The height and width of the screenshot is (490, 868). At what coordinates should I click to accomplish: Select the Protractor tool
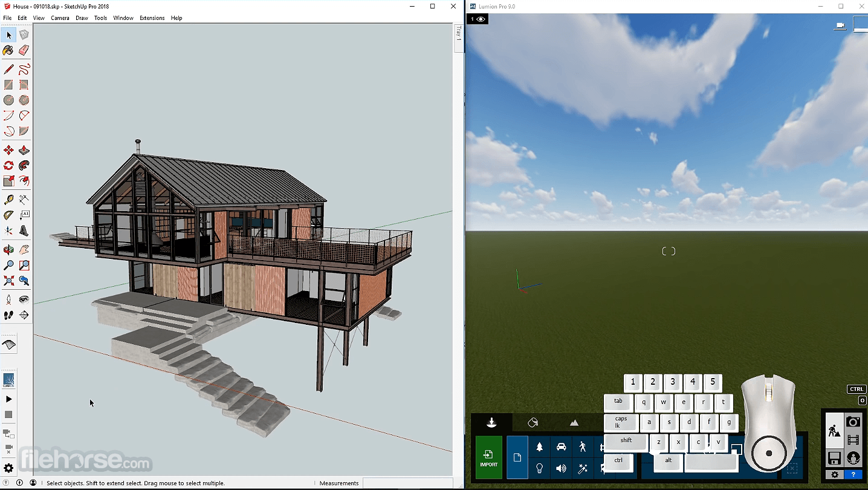point(8,215)
